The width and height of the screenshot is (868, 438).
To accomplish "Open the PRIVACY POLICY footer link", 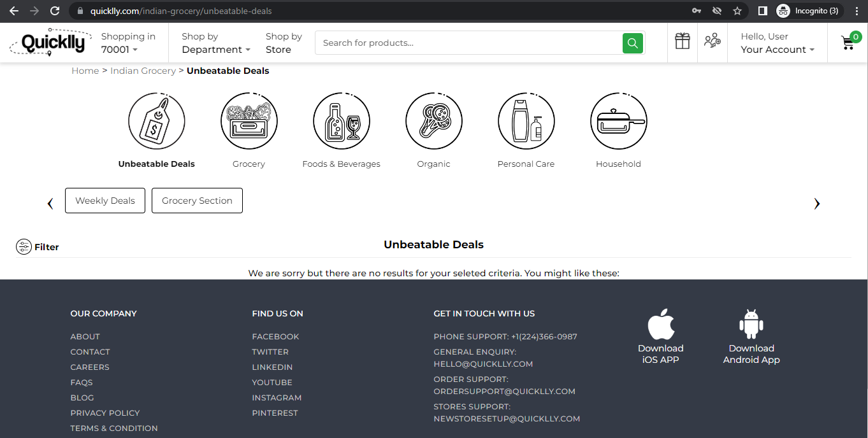I will [x=105, y=413].
